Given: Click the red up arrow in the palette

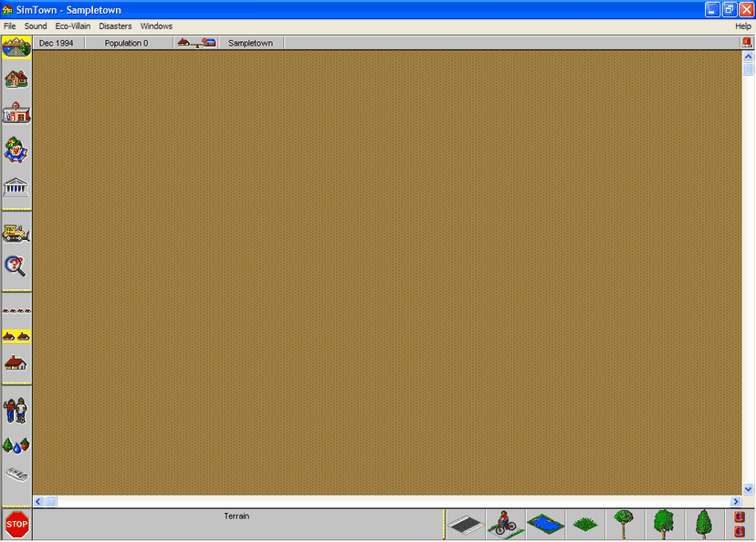Looking at the screenshot, I should point(740,517).
